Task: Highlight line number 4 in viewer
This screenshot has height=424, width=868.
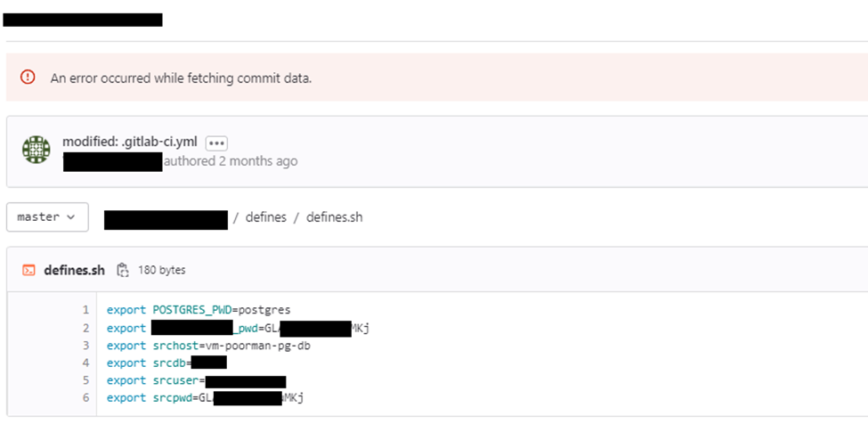Action: point(85,363)
